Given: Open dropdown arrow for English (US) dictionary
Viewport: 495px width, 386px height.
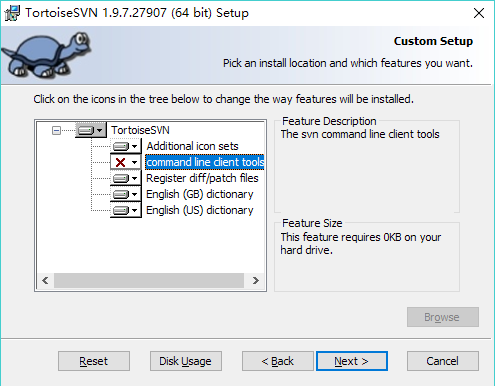Looking at the screenshot, I should [134, 210].
